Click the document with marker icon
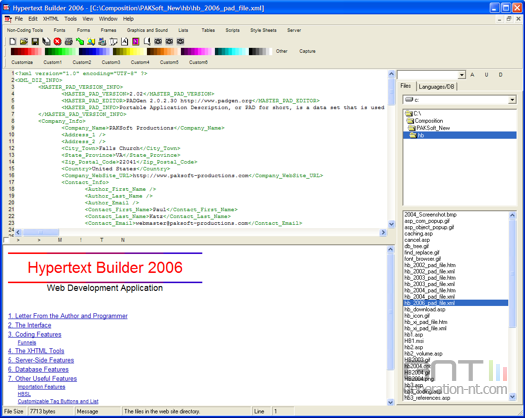Screen dimensions: 525x418 tap(147, 42)
